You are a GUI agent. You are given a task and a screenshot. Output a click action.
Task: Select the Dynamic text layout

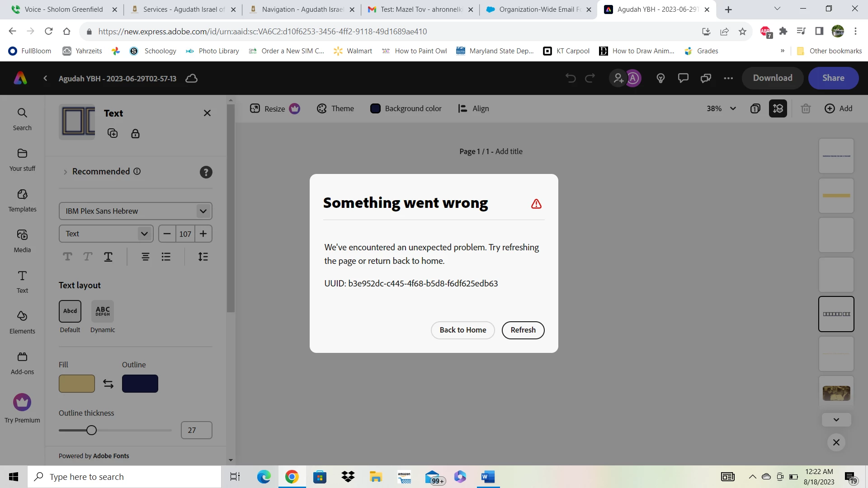point(103,311)
